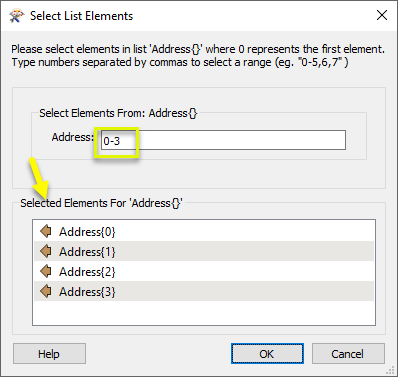The height and width of the screenshot is (377, 398).
Task: Click the empty area below Address{3}
Action: point(204,313)
